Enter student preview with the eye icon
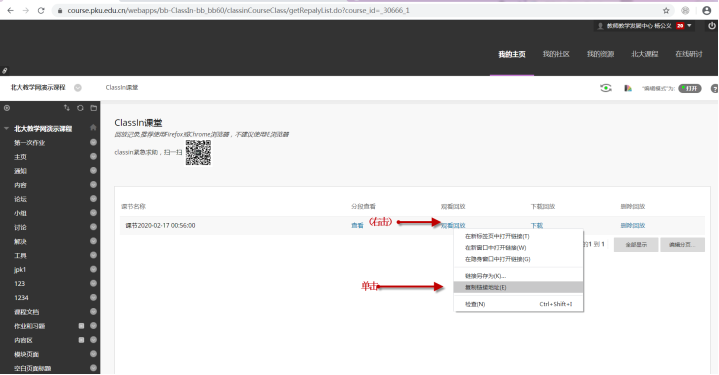This screenshot has width=719, height=375. point(606,88)
